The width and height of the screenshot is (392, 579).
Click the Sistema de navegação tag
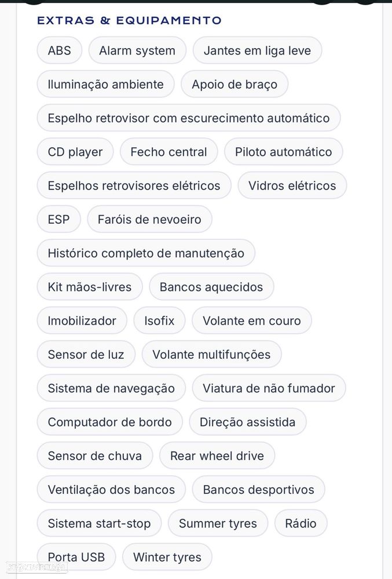[111, 388]
